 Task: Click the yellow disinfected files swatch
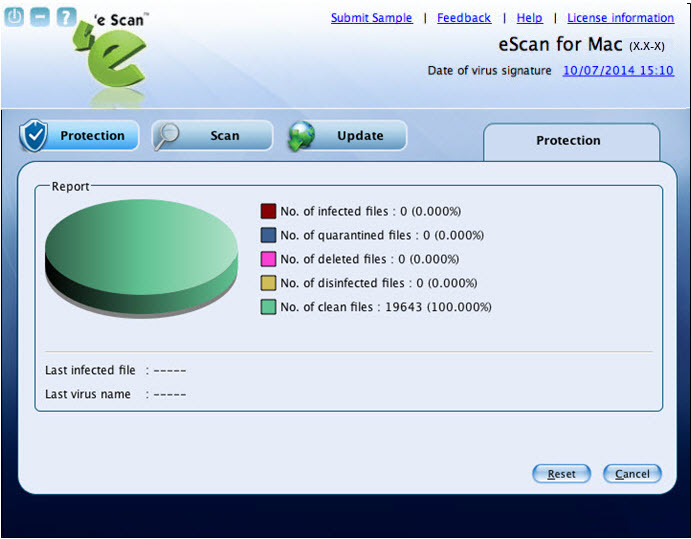[x=268, y=283]
